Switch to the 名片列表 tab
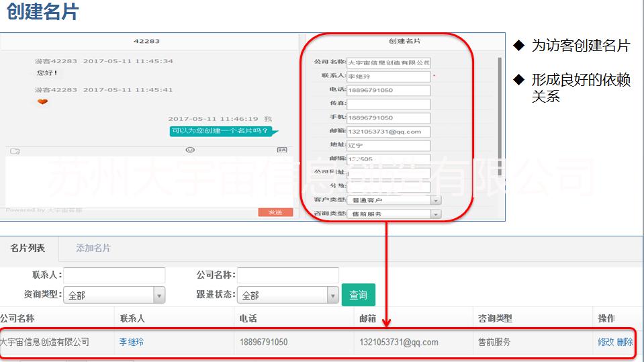Image resolution: width=644 pixels, height=362 pixels. click(28, 248)
